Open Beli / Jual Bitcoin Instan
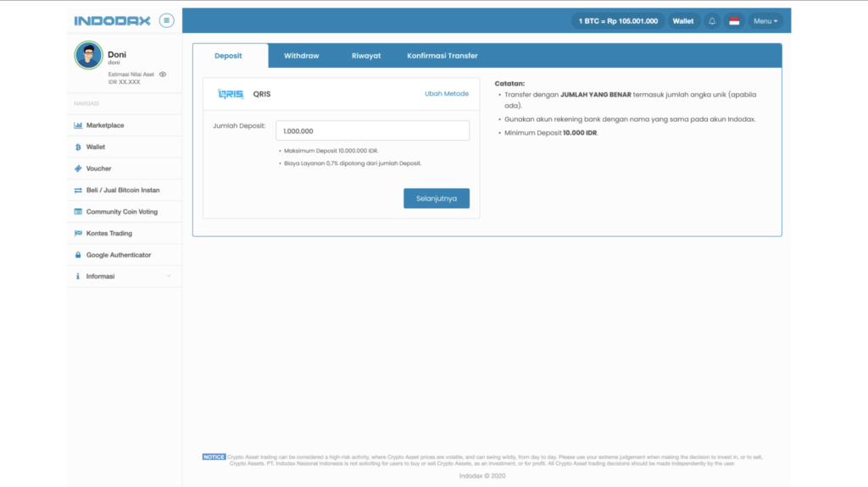 (x=122, y=191)
